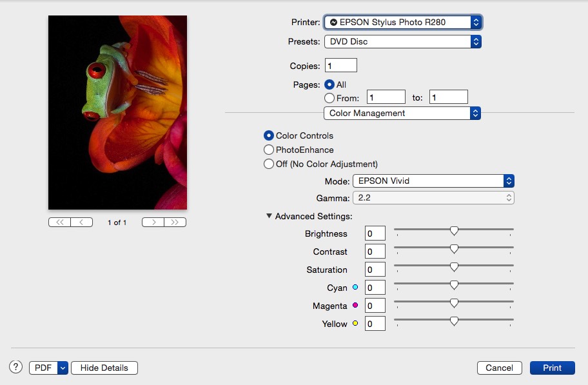Click the frog image preview thumbnail
The width and height of the screenshot is (588, 385).
click(117, 112)
